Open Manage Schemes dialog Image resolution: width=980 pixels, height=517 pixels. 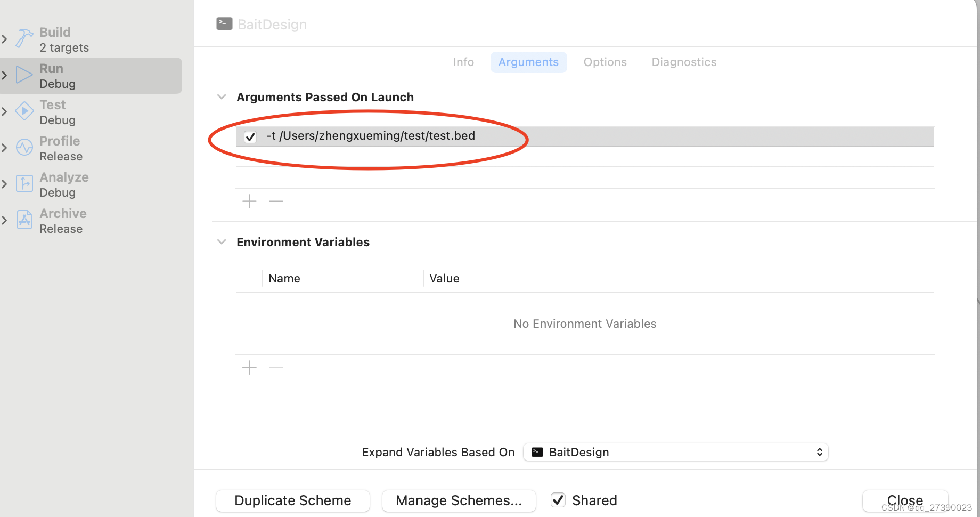coord(459,500)
